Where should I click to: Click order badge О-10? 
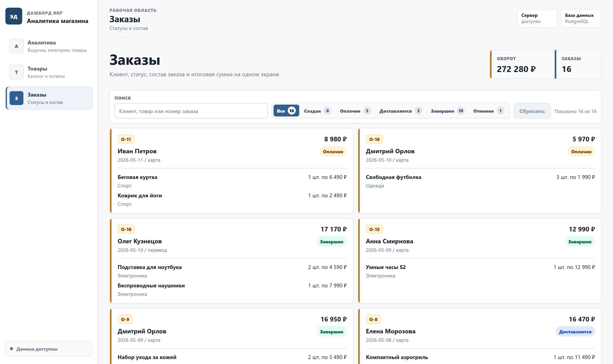tap(126, 229)
